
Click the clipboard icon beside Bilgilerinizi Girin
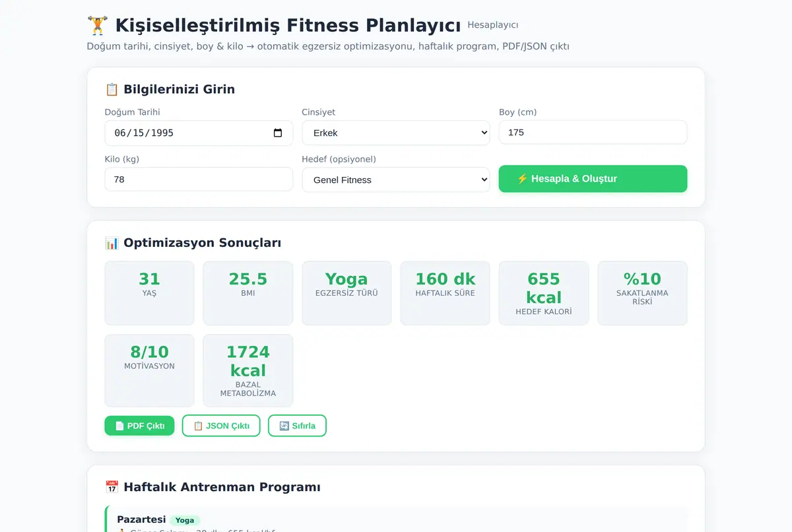tap(112, 89)
